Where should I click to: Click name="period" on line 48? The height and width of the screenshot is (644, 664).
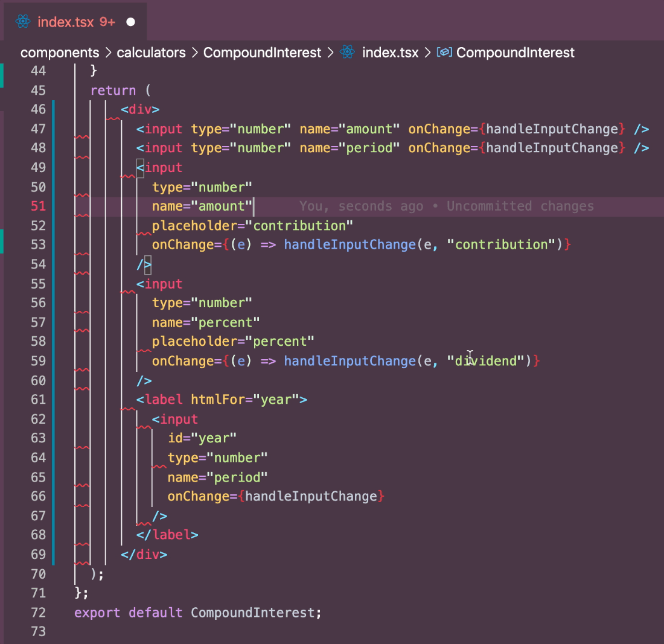tap(350, 148)
